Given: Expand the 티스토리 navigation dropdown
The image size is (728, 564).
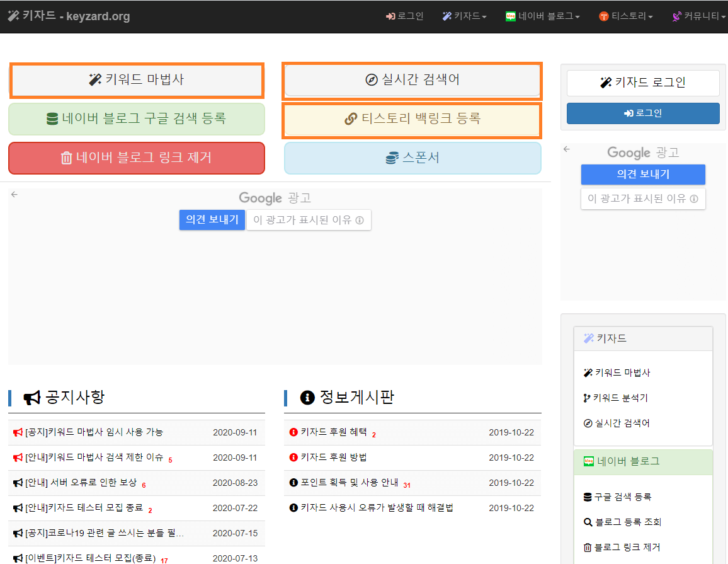Looking at the screenshot, I should tap(626, 16).
